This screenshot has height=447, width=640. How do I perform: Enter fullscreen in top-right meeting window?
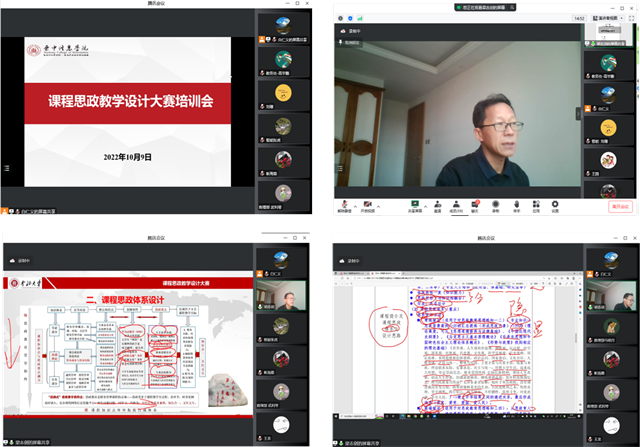pos(632,18)
